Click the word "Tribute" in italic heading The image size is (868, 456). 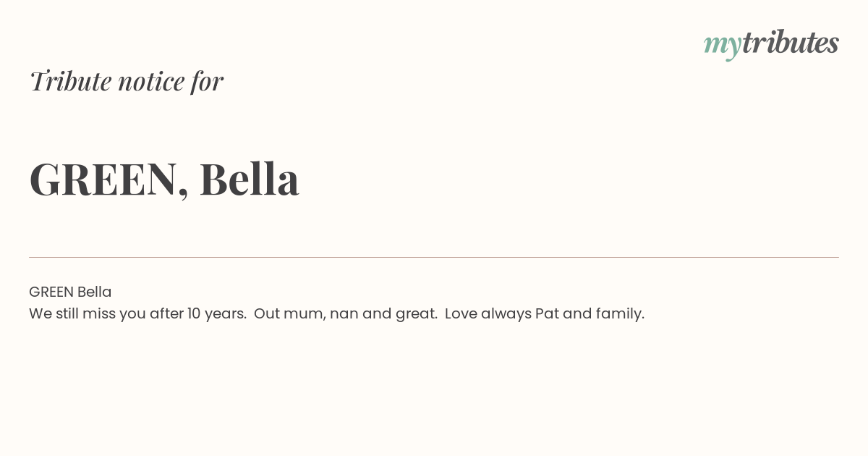(x=71, y=81)
